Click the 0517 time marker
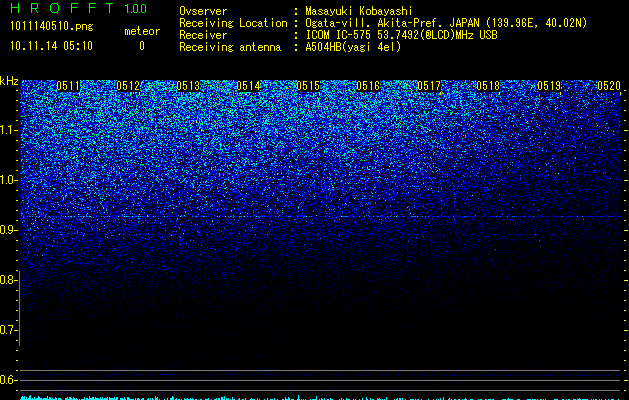The image size is (629, 400). tap(429, 86)
